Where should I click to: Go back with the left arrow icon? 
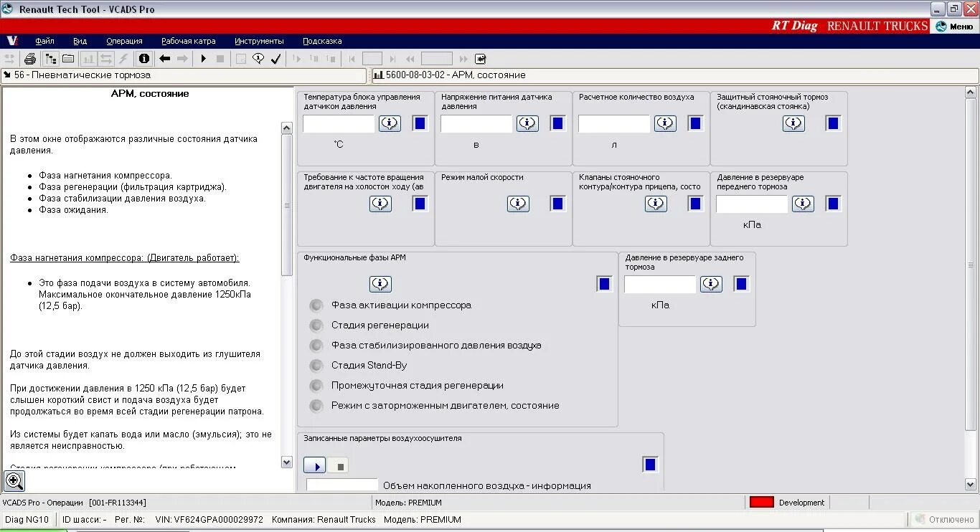tap(165, 59)
